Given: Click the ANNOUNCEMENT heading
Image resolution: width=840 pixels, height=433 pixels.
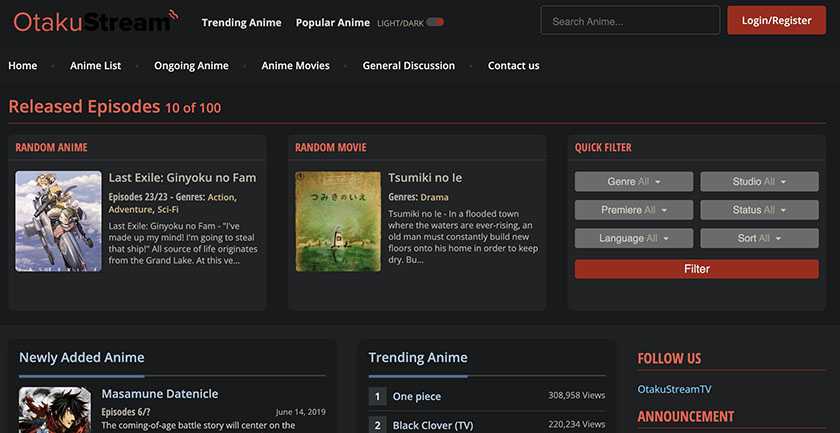Looking at the screenshot, I should (x=686, y=416).
